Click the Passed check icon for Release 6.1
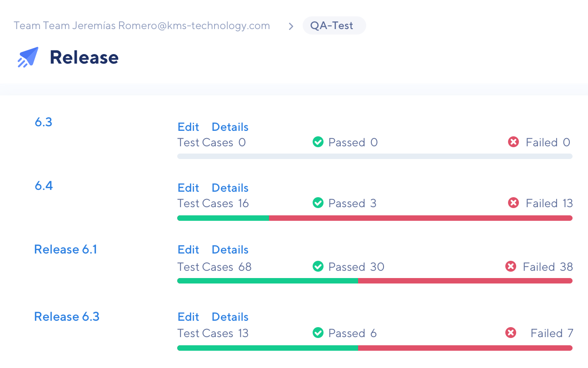The width and height of the screenshot is (588, 368). (x=318, y=267)
